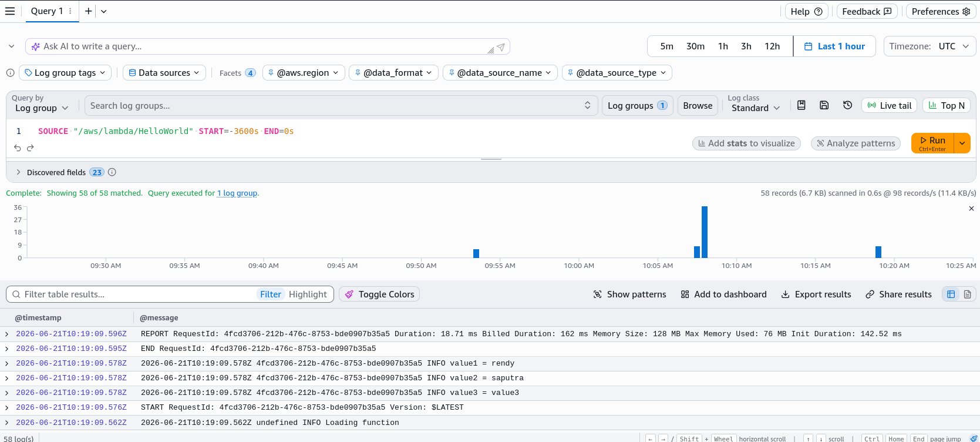Open the Log group tags dropdown
The height and width of the screenshot is (442, 980).
click(x=65, y=73)
